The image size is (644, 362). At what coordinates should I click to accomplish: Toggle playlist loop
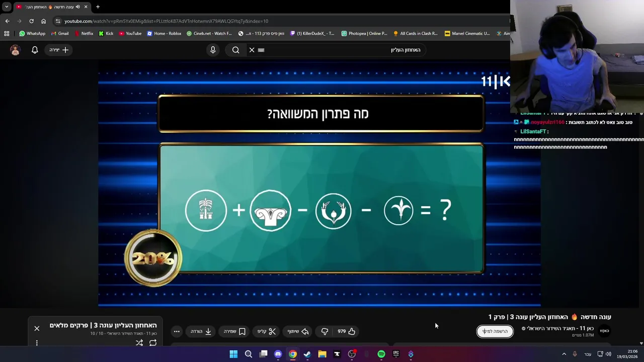click(x=153, y=343)
